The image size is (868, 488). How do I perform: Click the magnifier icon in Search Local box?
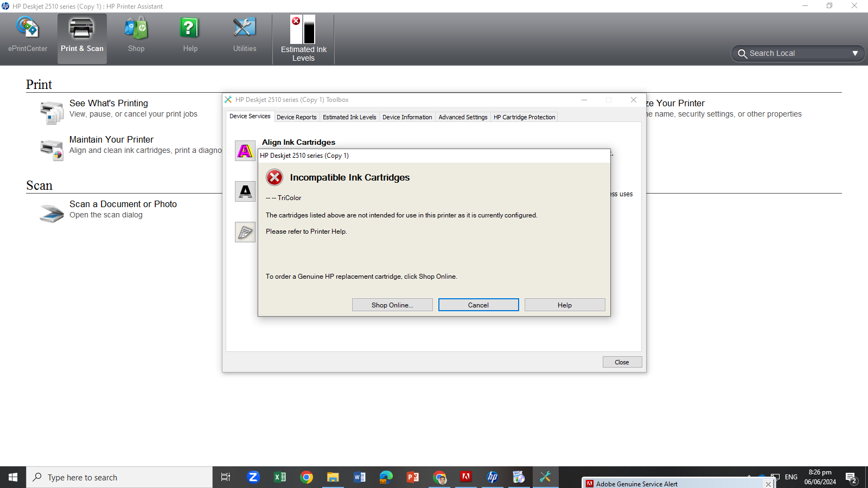pos(742,54)
